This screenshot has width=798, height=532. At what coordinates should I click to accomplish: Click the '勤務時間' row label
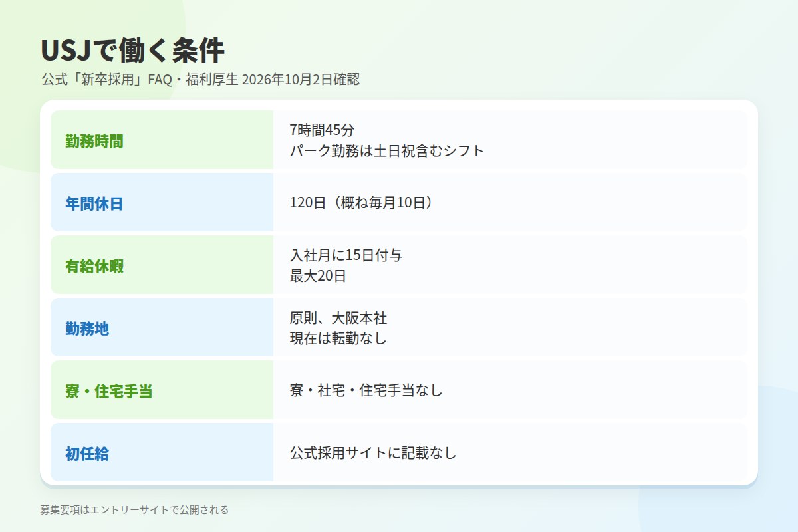tap(94, 141)
